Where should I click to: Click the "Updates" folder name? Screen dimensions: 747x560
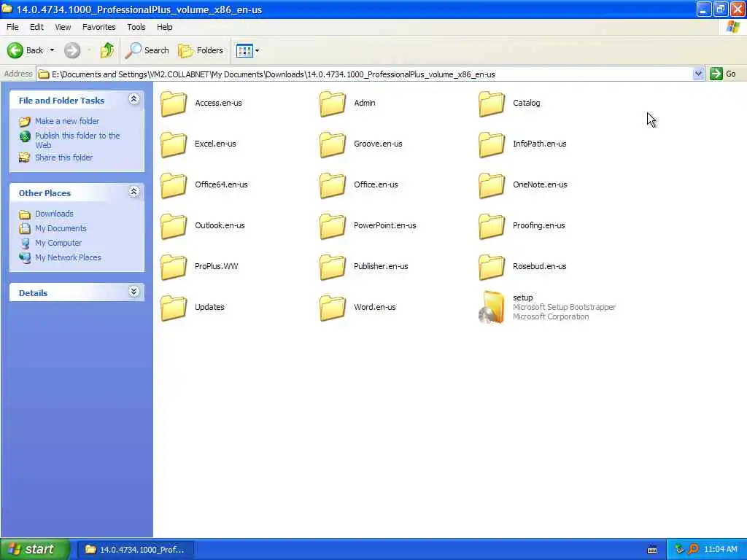pyautogui.click(x=209, y=307)
